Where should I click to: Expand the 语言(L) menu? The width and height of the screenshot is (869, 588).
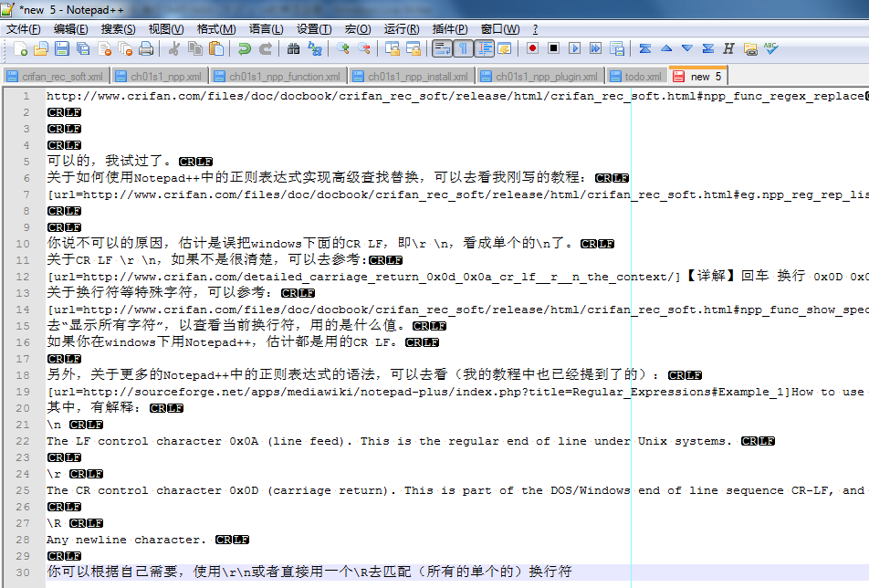click(x=266, y=29)
